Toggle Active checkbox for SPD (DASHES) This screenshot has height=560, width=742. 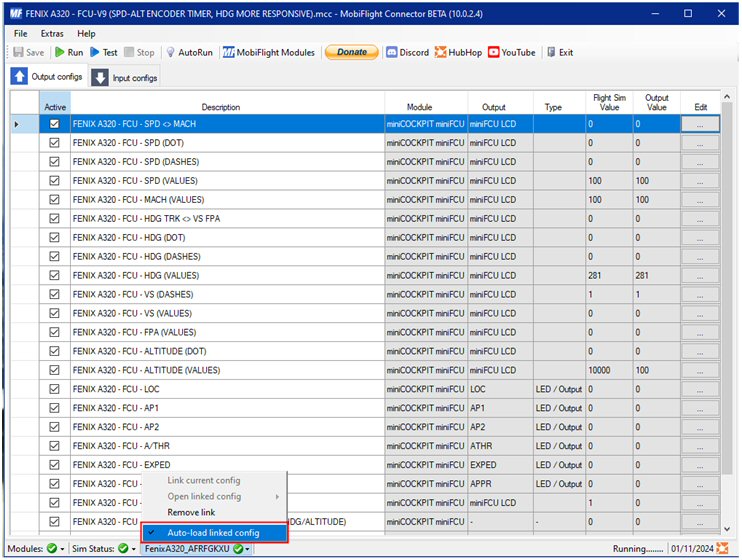tap(54, 161)
